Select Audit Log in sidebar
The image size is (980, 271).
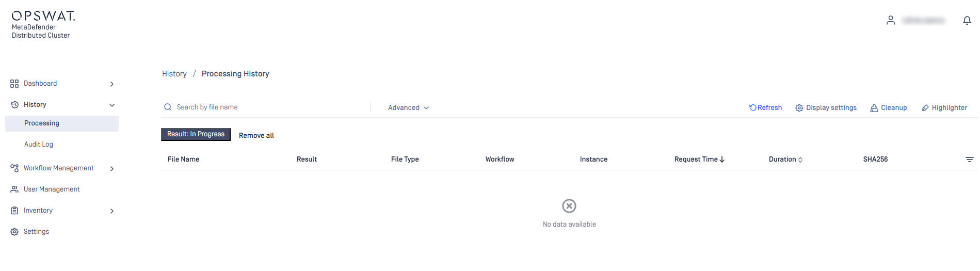pyautogui.click(x=39, y=145)
